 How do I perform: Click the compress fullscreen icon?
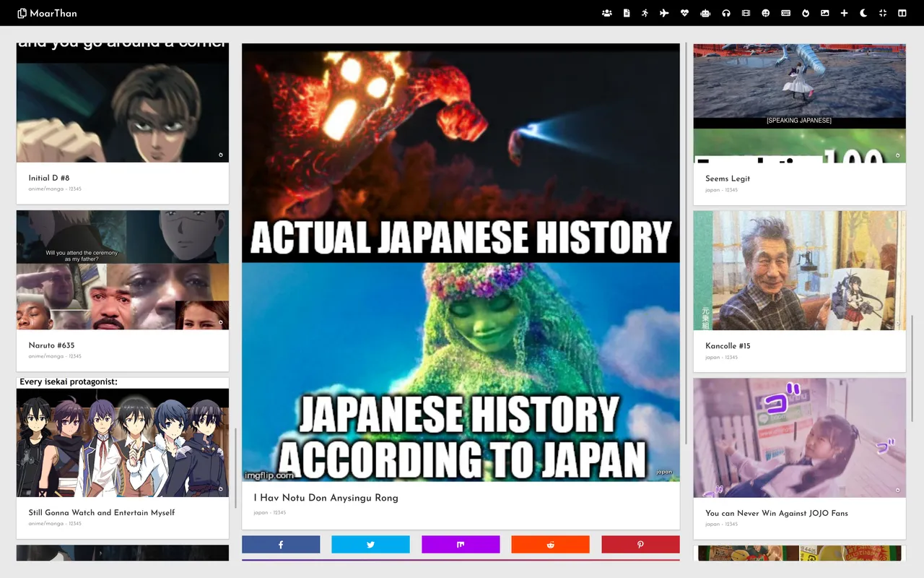click(x=883, y=13)
